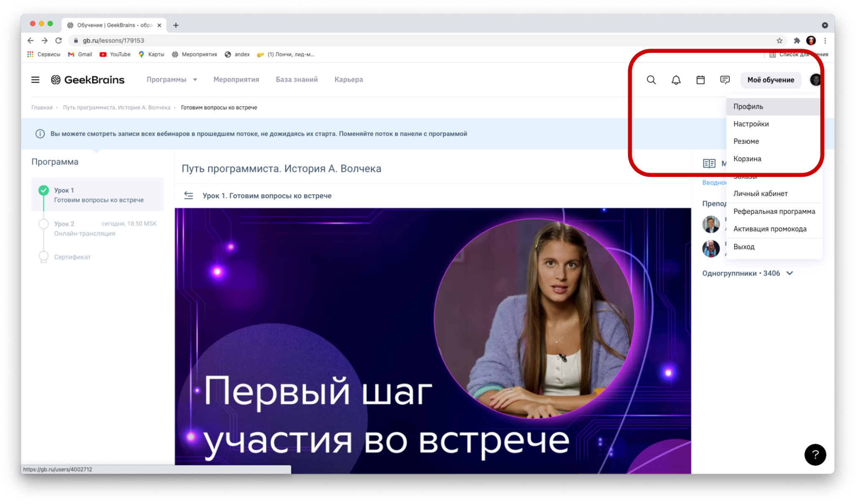Open browser extensions puzzle icon

pos(797,41)
